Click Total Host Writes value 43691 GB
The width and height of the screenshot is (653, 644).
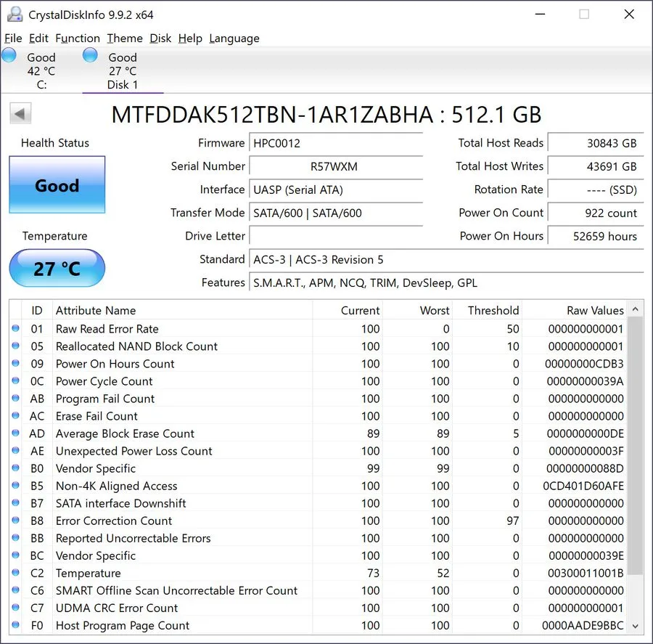[x=596, y=167]
